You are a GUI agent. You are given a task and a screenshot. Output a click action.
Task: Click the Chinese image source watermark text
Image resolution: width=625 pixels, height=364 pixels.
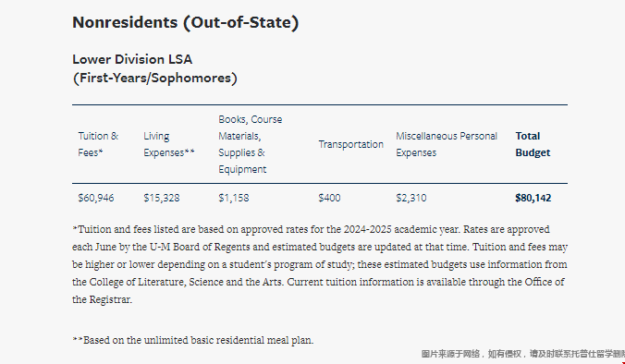click(x=523, y=354)
